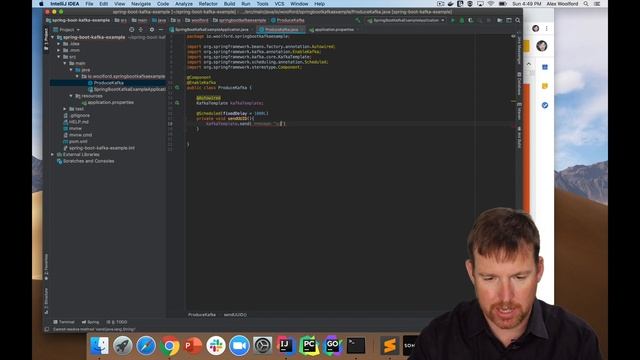
Task: Open PyCharm icon in Dock
Action: [309, 346]
